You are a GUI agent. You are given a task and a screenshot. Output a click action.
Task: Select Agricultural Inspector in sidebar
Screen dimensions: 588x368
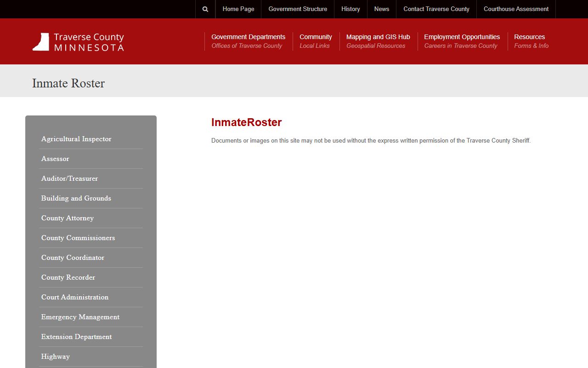(76, 139)
